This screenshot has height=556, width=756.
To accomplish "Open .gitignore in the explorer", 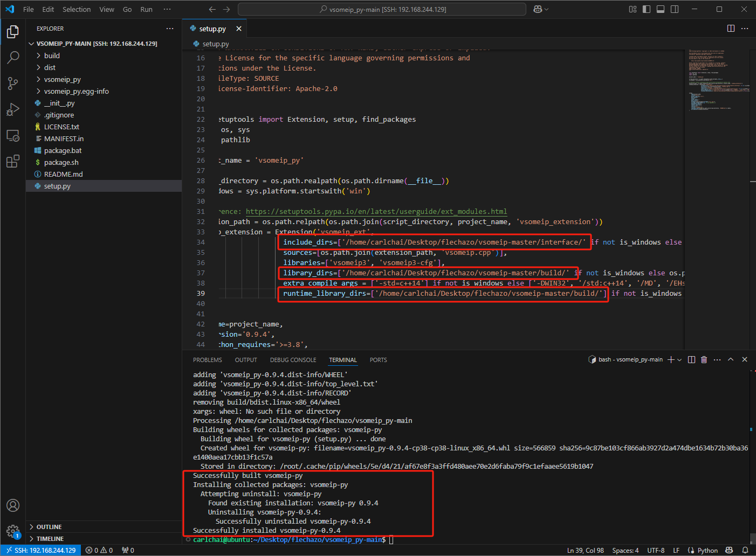I will [x=104, y=115].
